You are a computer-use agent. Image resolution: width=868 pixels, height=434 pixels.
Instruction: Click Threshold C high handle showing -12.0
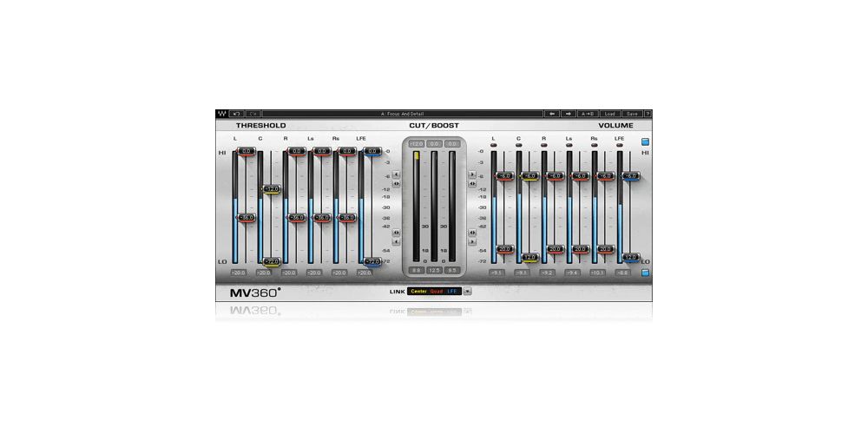click(271, 189)
